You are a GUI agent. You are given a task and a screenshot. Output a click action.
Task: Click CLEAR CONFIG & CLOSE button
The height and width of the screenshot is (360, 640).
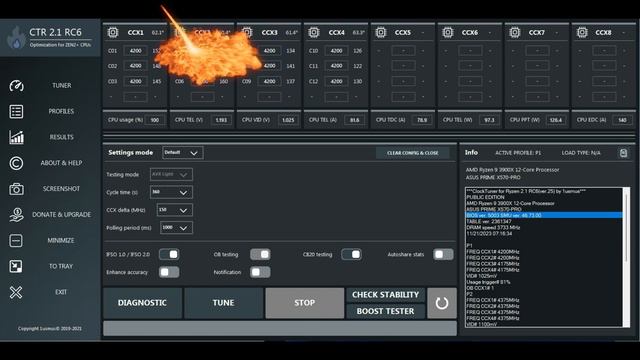(413, 153)
